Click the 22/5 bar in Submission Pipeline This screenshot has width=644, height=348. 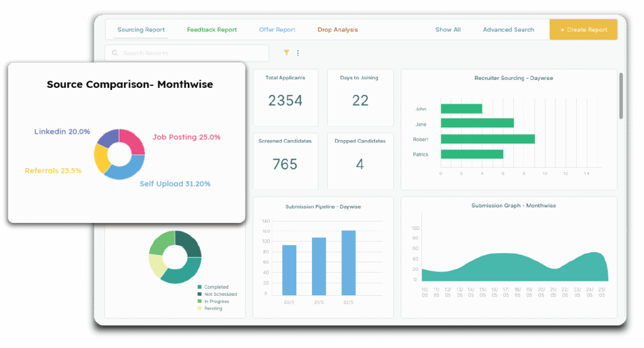[348, 263]
